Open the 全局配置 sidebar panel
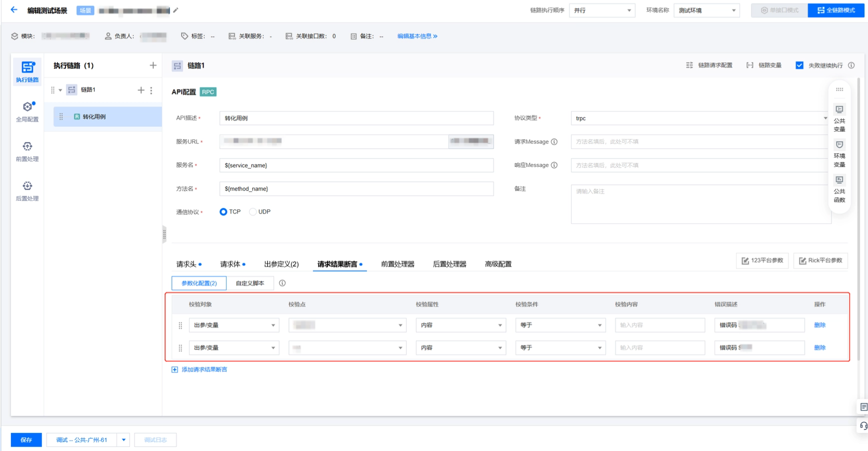 [27, 111]
